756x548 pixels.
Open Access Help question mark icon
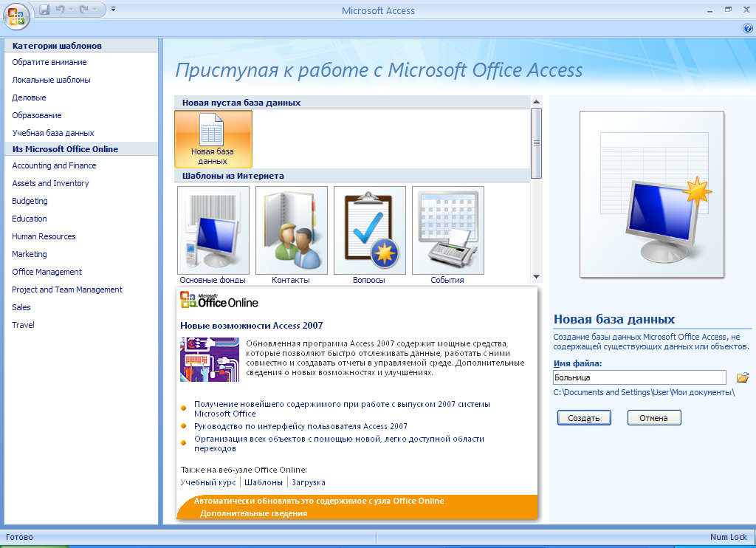coord(747,29)
